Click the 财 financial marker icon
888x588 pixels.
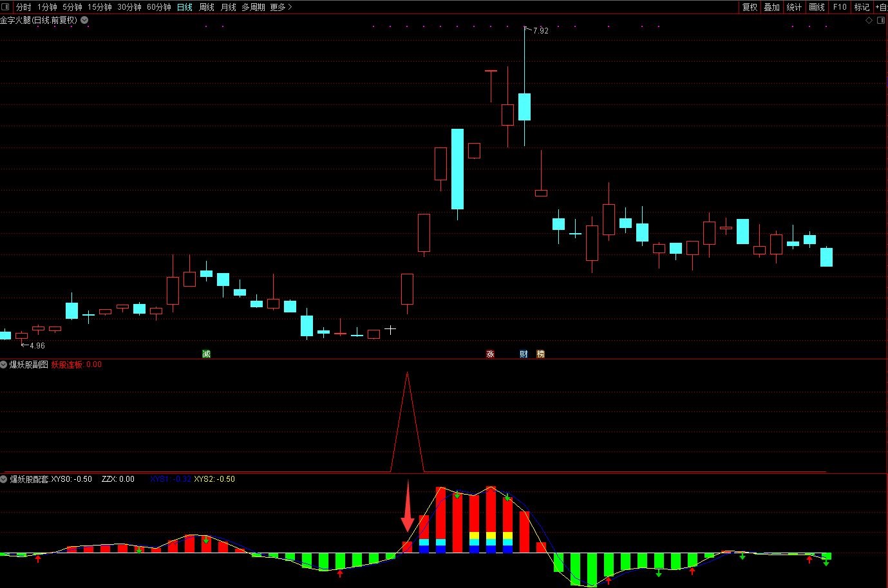[x=524, y=354]
